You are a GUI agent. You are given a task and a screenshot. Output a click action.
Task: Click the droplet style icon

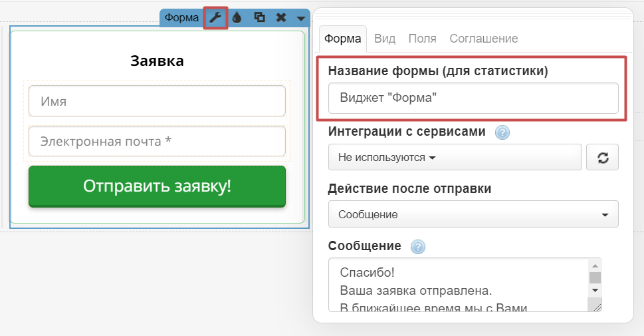pos(237,18)
